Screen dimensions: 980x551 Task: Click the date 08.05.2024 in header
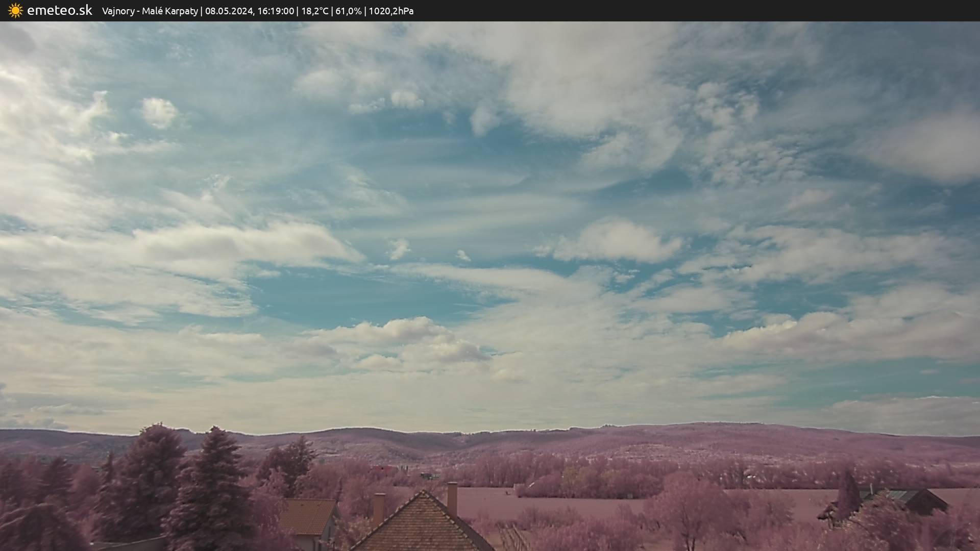pyautogui.click(x=229, y=11)
